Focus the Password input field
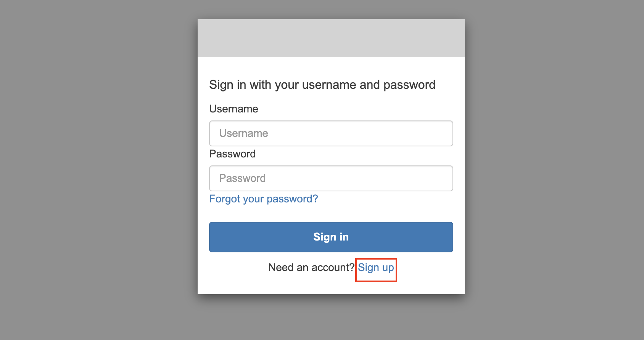Screen dimensions: 644x340 click(x=331, y=178)
